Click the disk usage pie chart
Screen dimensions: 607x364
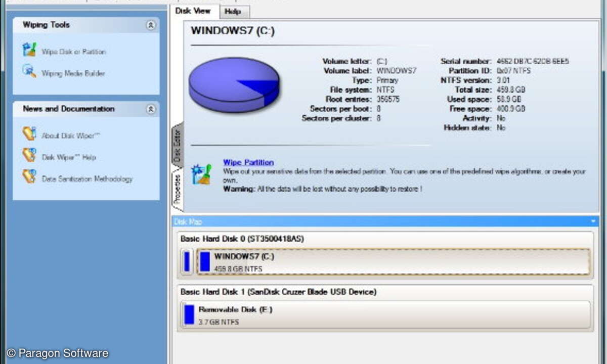click(234, 84)
